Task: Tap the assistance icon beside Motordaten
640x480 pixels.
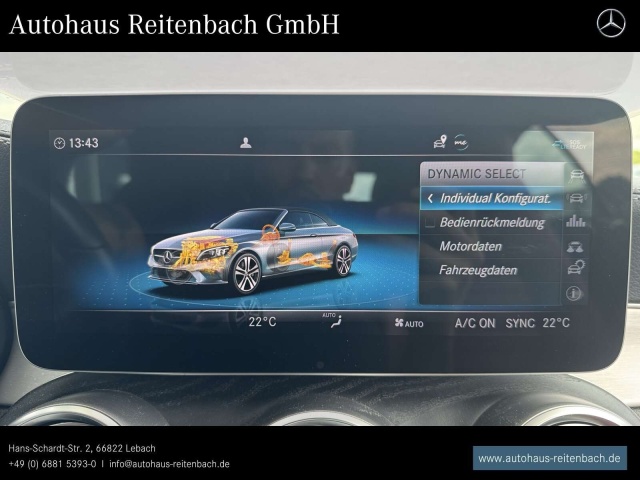Action: click(x=575, y=247)
